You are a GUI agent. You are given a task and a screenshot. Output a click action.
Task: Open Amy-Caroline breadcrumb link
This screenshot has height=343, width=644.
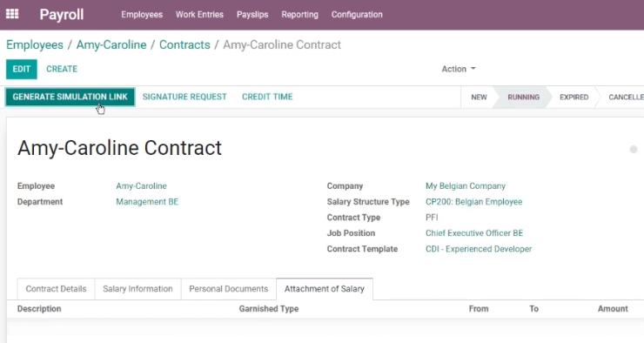[x=111, y=44]
